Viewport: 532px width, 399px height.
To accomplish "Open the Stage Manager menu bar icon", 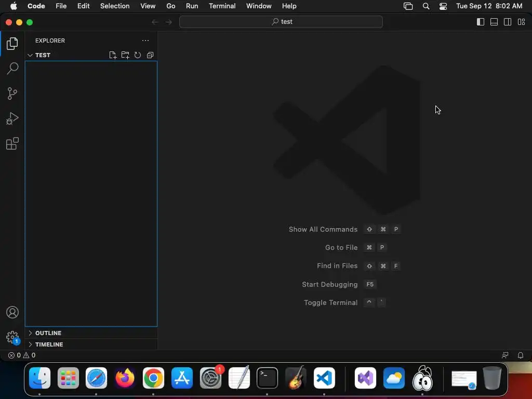I will (408, 6).
